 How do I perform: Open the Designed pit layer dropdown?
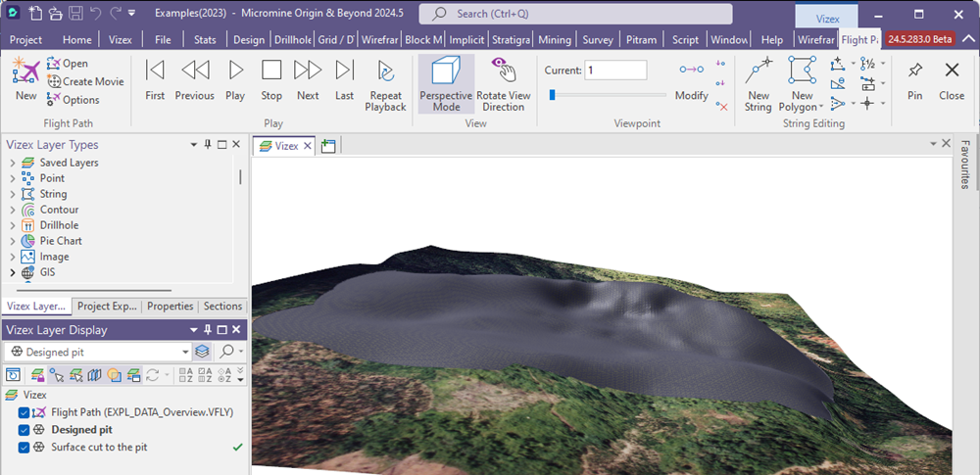tap(185, 352)
